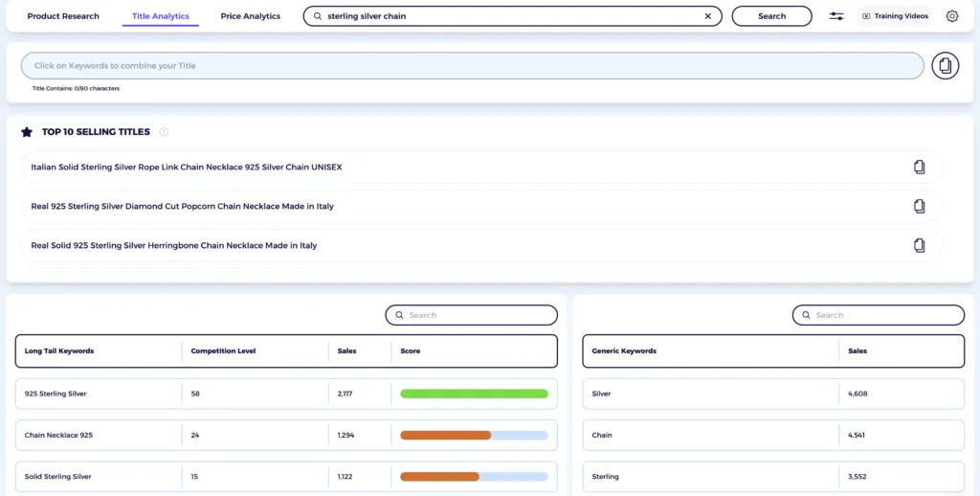Add generic keyword Silver to title
The height and width of the screenshot is (496, 980).
[601, 395]
